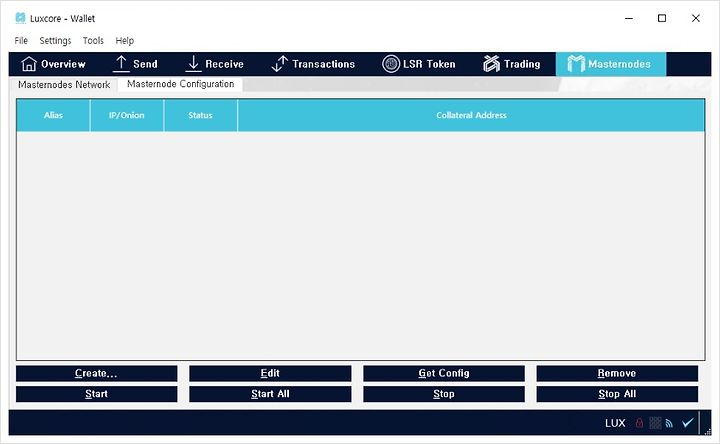
Task: Click the LUX unit label in status bar
Action: click(615, 423)
